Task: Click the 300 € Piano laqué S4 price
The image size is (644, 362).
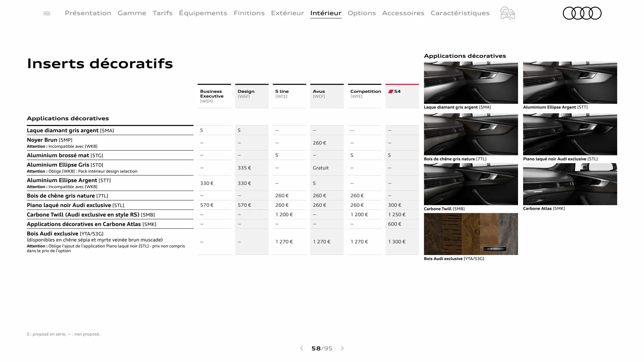Action: 395,205
